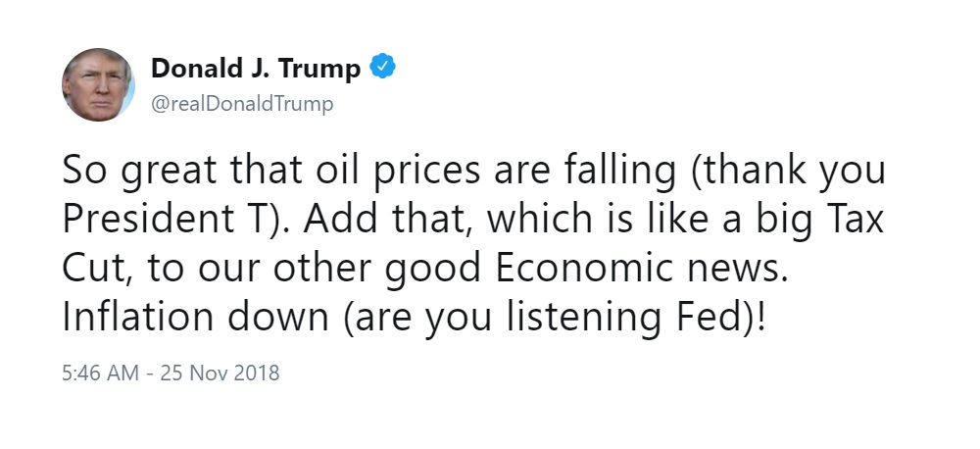
Task: Open the profile picture avatar
Action: point(98,84)
